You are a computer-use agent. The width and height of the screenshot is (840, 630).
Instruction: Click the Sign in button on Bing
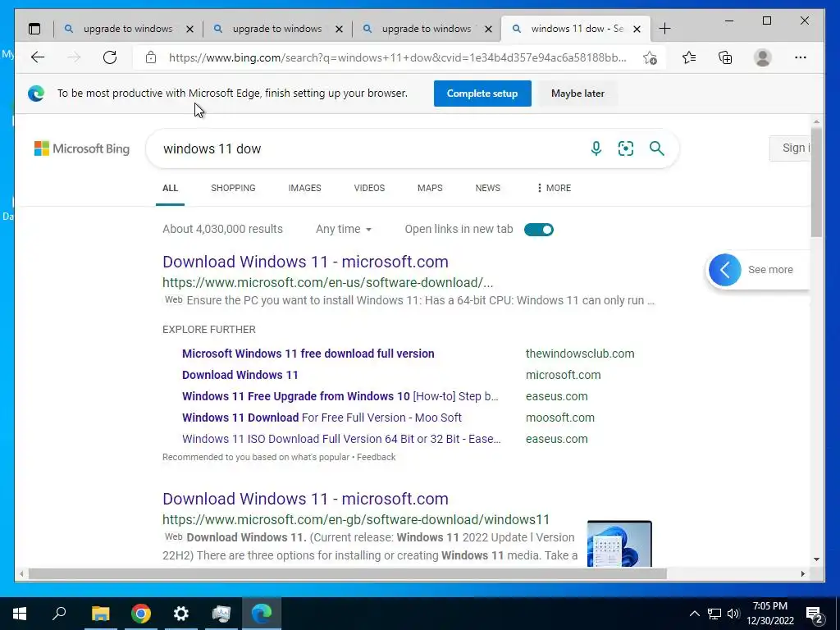pos(791,148)
